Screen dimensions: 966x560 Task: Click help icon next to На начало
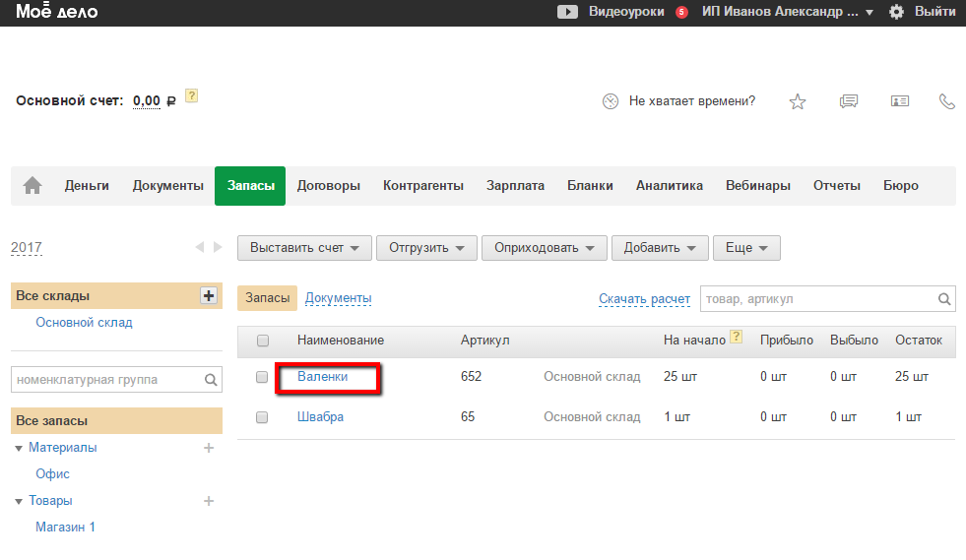pyautogui.click(x=736, y=339)
